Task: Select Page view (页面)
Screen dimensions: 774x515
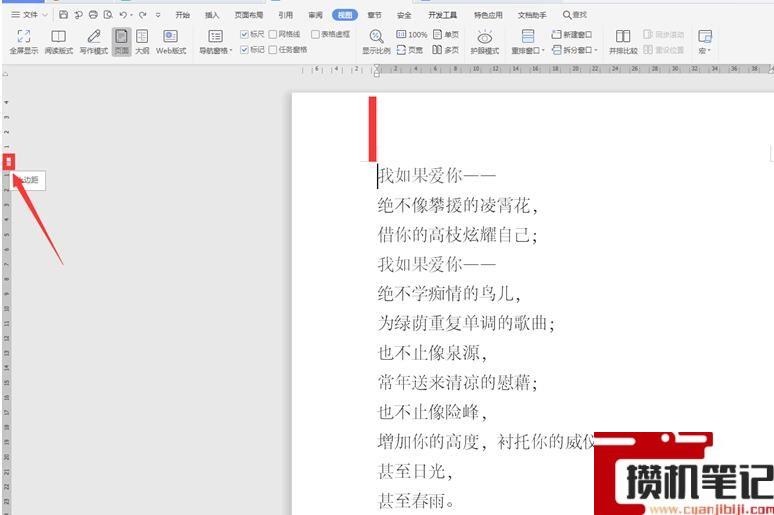Action: click(x=121, y=41)
